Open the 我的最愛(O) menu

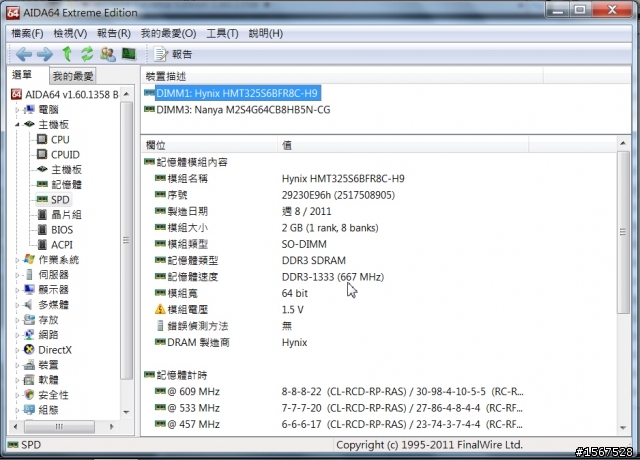tap(169, 33)
